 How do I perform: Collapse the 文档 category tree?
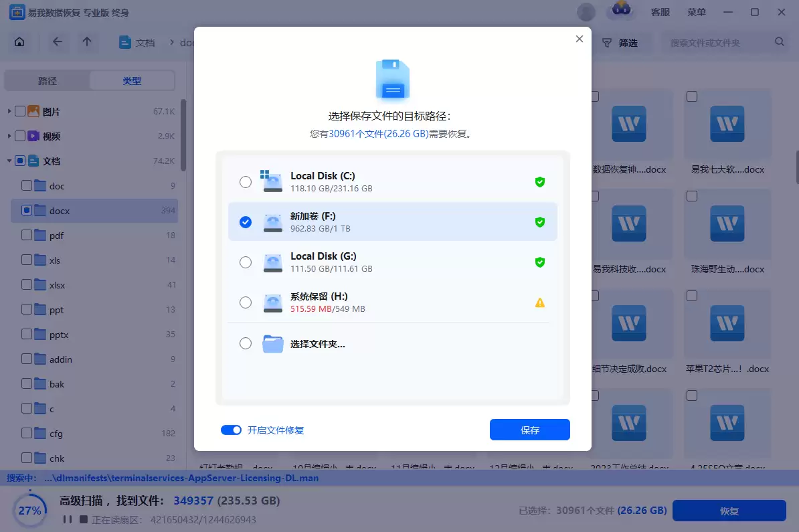pyautogui.click(x=9, y=161)
